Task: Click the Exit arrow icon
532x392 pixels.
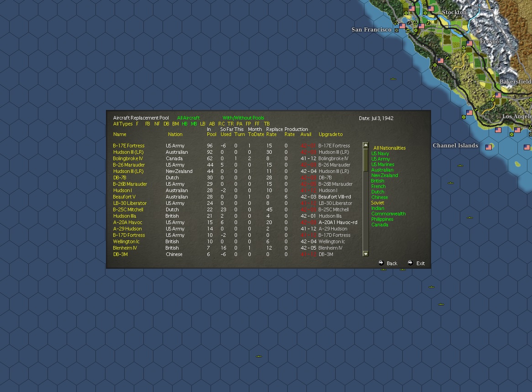Action: tap(410, 263)
